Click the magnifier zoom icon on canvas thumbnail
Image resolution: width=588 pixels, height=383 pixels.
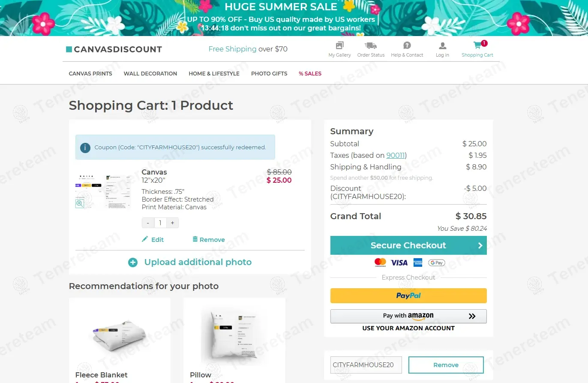tap(80, 204)
